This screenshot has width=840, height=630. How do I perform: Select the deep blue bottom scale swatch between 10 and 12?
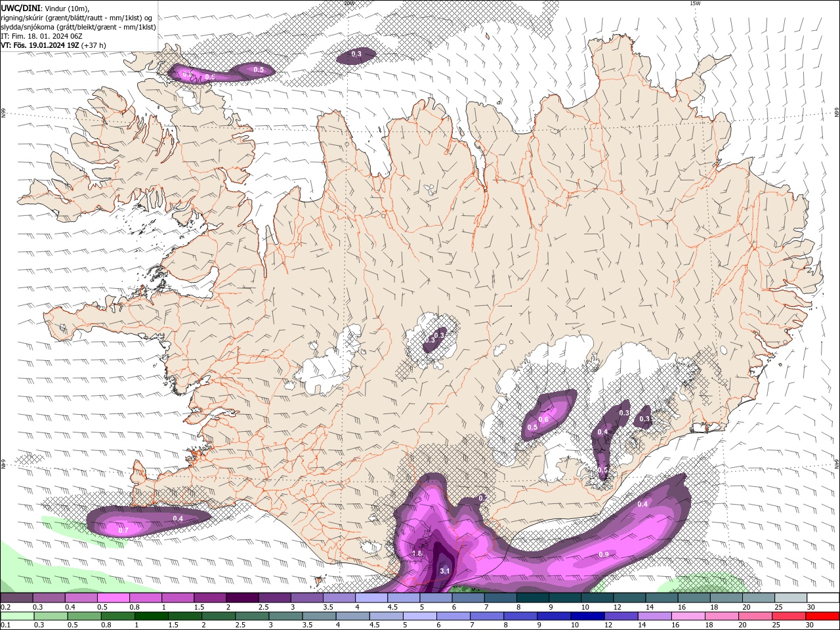pos(587,616)
